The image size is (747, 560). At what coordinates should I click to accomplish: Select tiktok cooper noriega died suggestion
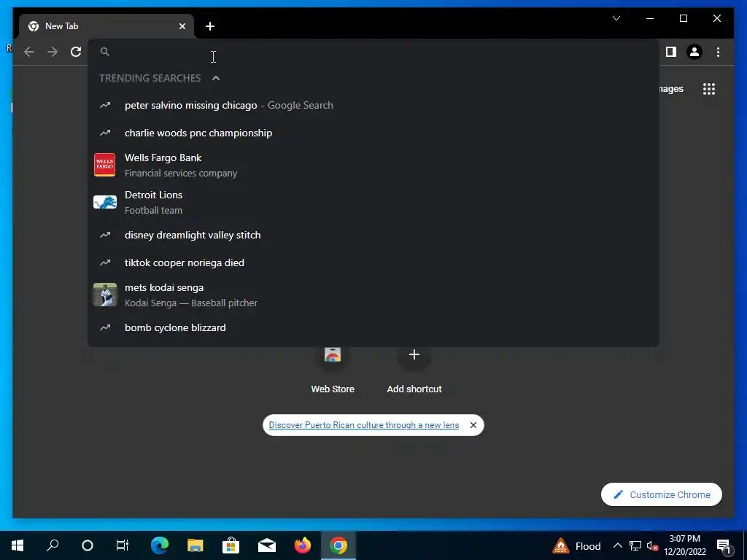pyautogui.click(x=373, y=262)
